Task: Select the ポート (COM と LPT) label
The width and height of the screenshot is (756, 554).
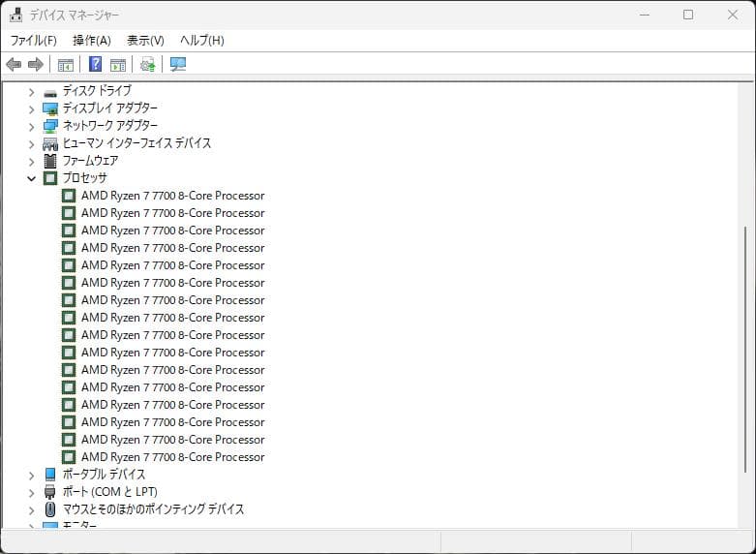Action: tap(110, 491)
